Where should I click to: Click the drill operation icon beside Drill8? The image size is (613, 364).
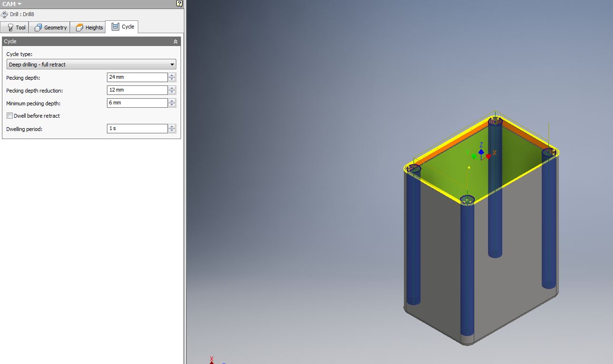coord(4,14)
